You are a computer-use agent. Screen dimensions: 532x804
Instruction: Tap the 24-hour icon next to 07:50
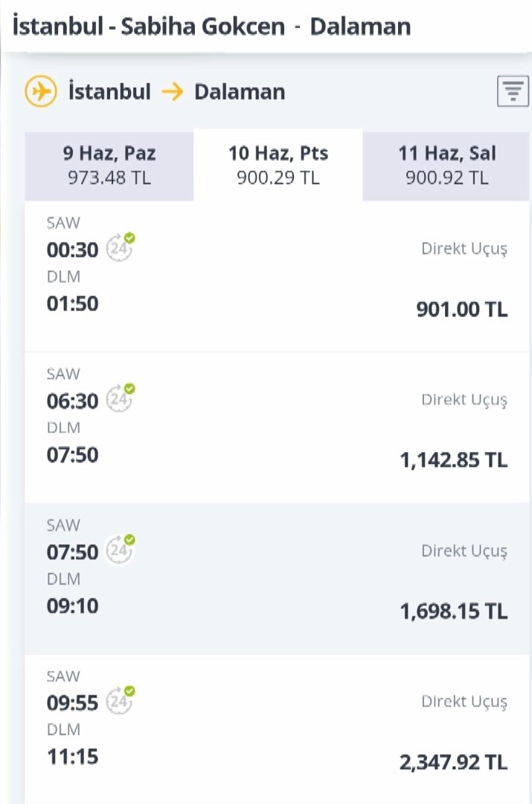coord(120,549)
